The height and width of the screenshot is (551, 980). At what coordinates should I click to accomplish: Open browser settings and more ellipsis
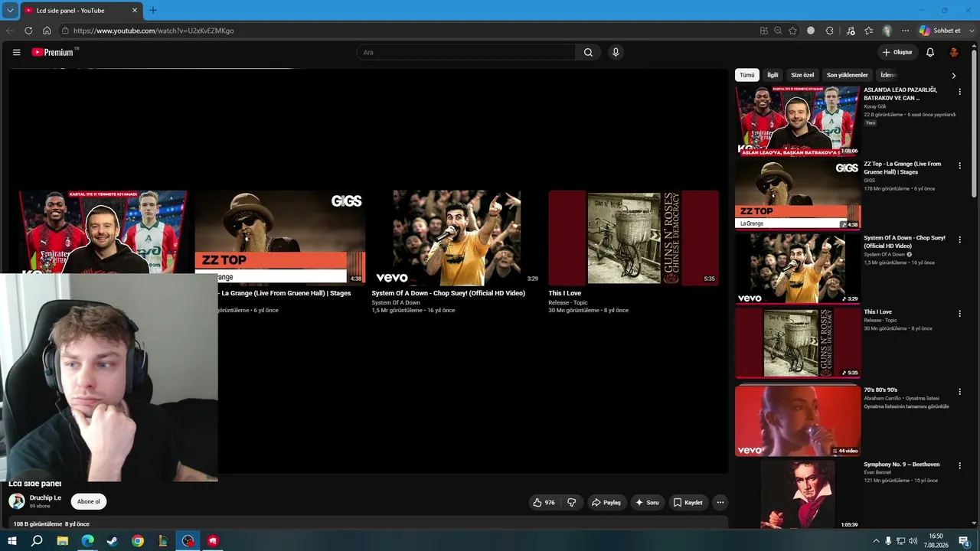coord(905,31)
